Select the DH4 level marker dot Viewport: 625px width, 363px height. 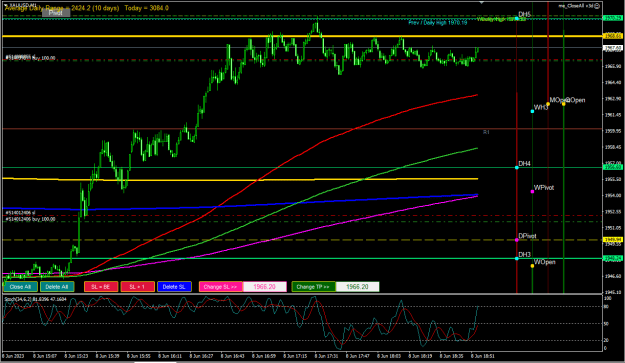tap(517, 167)
